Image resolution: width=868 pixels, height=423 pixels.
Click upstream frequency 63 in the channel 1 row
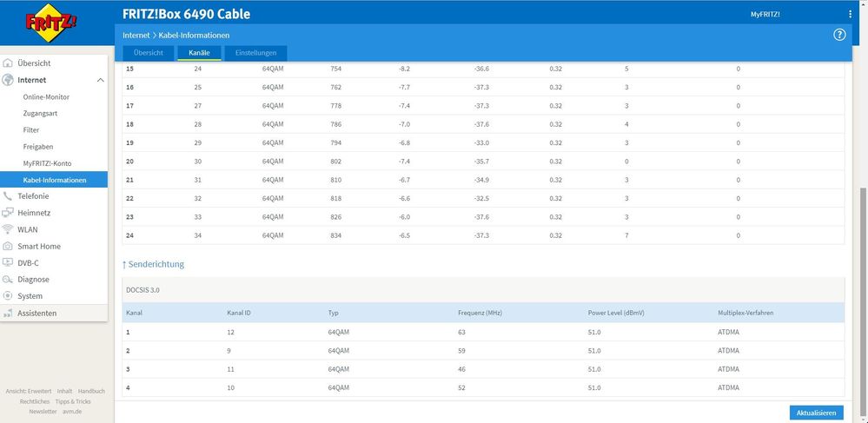click(461, 332)
